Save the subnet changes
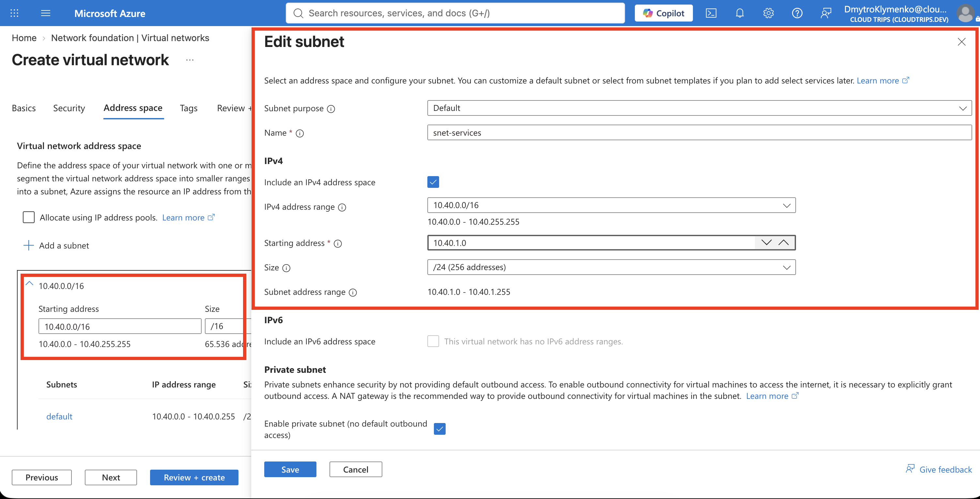Screen dimensions: 980x499 290,469
